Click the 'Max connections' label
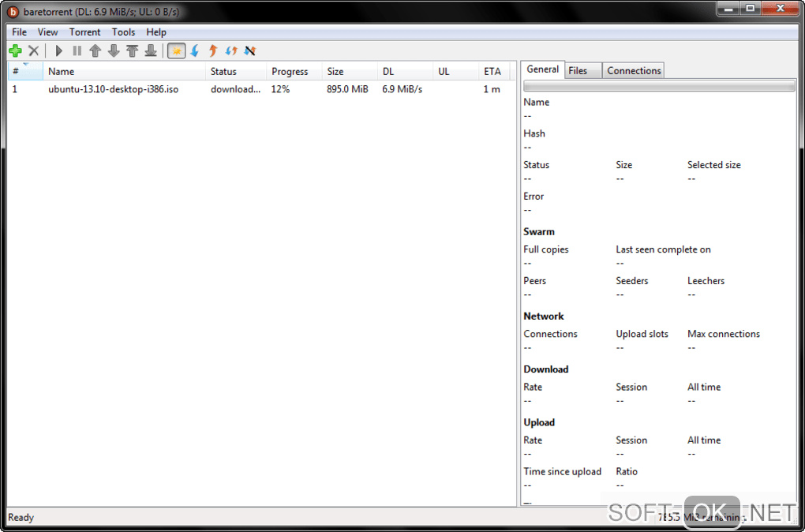Image resolution: width=805 pixels, height=532 pixels. 724,334
